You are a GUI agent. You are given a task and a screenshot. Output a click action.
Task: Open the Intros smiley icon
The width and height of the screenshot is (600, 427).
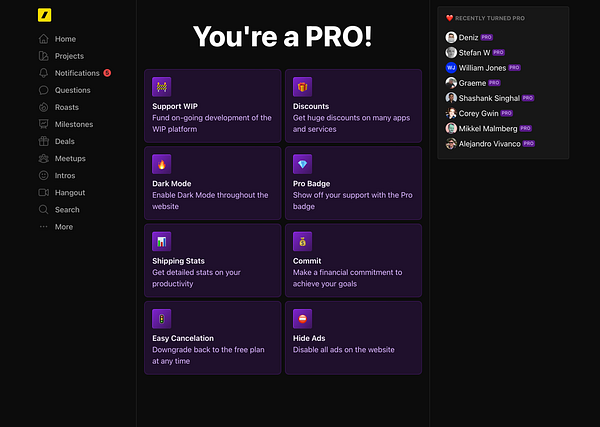click(44, 175)
